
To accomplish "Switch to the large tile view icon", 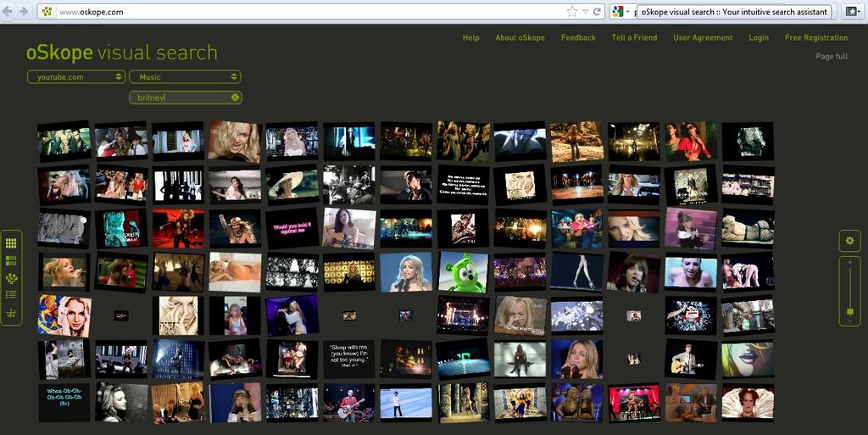I will tap(11, 260).
